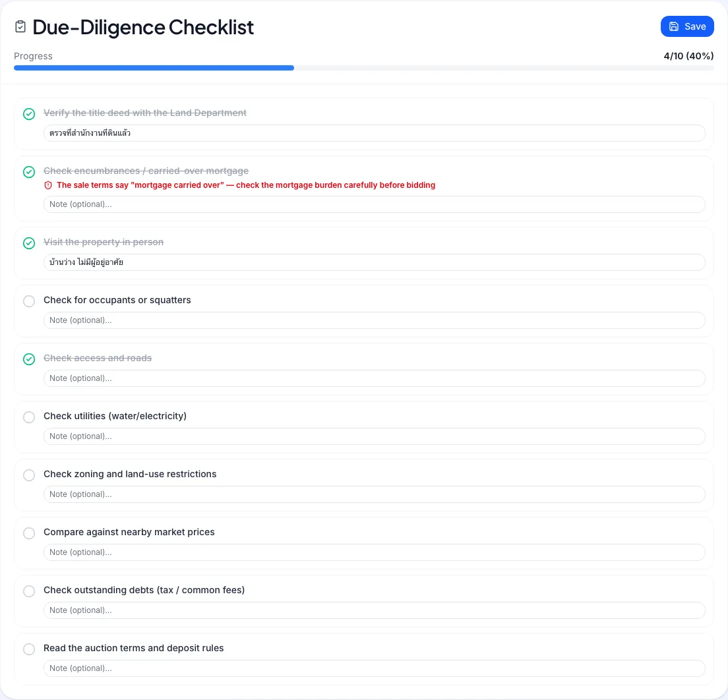The image size is (728, 700).
Task: Click the struck-through Verify the title deed label
Action: coord(145,113)
